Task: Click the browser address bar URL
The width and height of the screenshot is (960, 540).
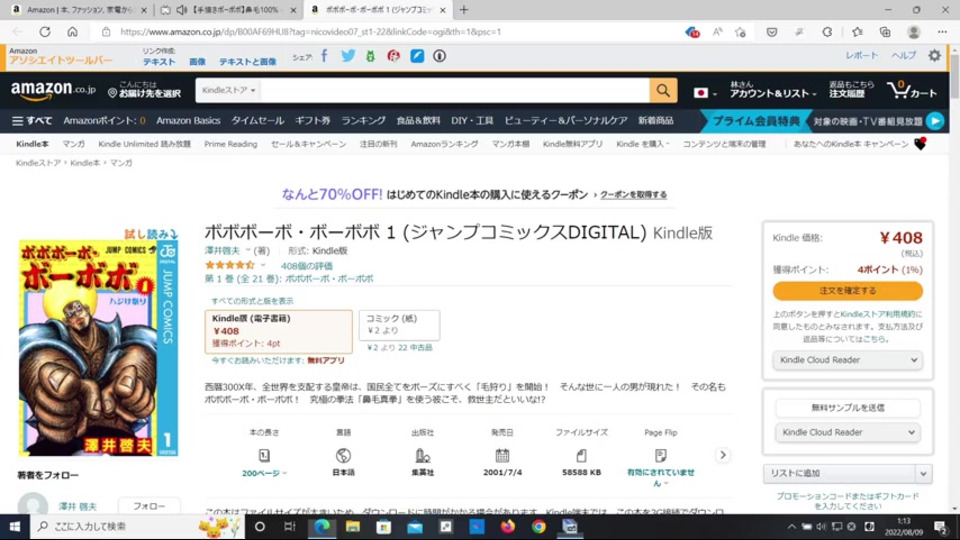Action: (x=311, y=32)
